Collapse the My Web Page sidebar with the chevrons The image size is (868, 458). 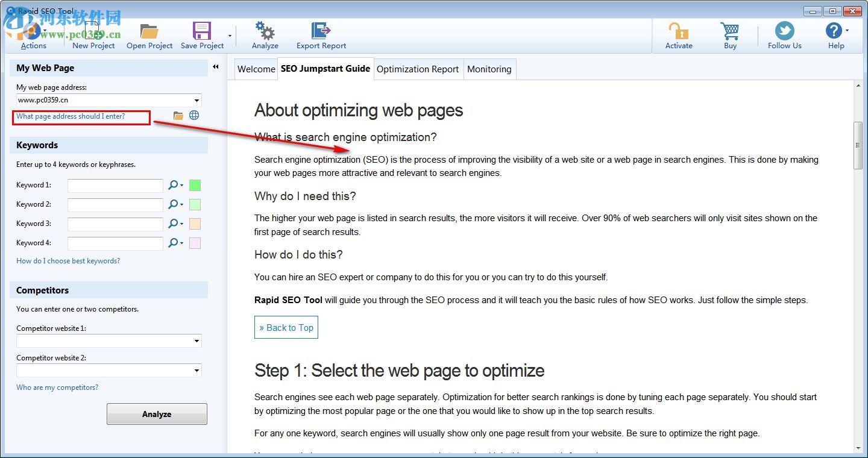(216, 67)
